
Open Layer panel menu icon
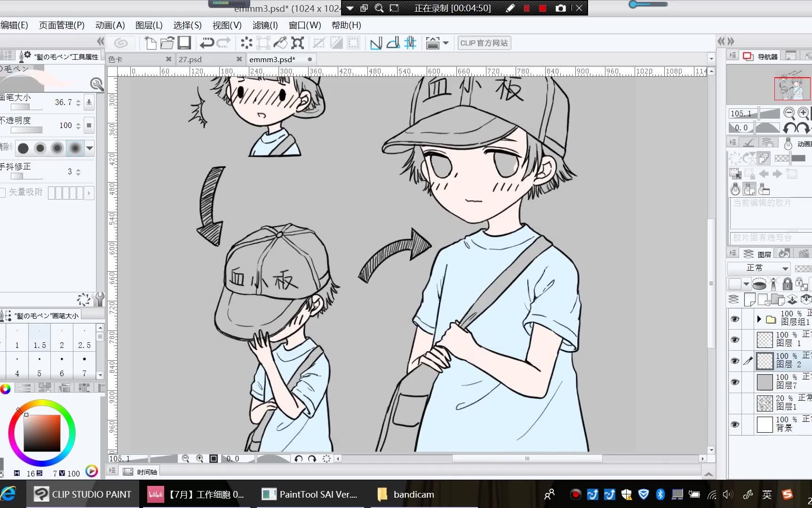732,253
